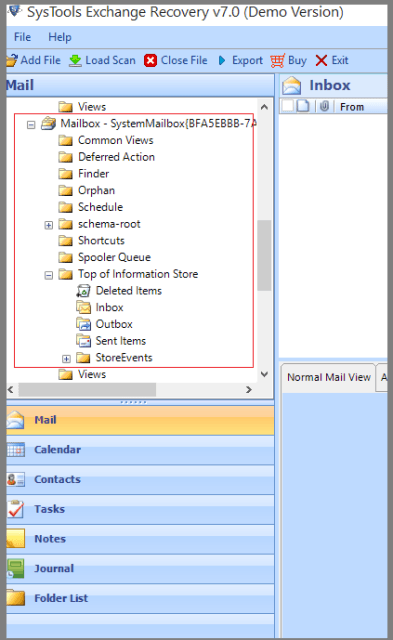Click the tree vertical scrollbar thumb

264,255
